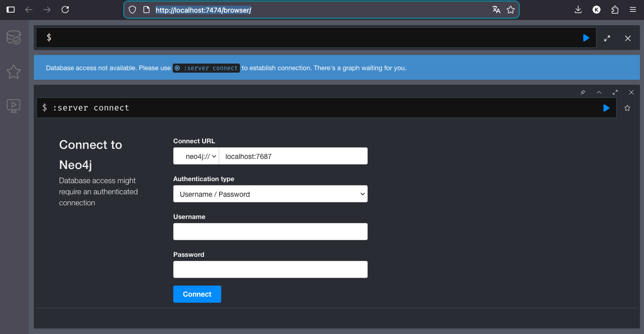Click the :server connect link in banner
The image size is (644, 334).
point(206,68)
